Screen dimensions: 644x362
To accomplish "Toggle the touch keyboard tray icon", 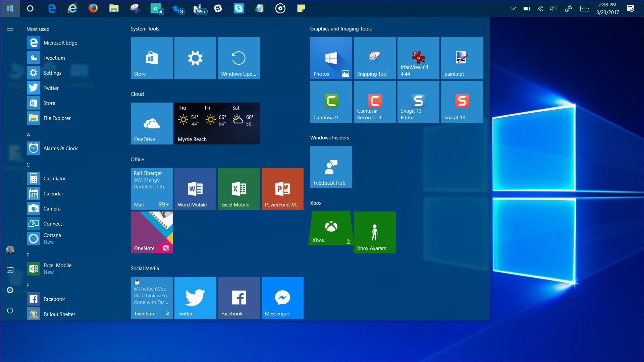I will (x=585, y=9).
